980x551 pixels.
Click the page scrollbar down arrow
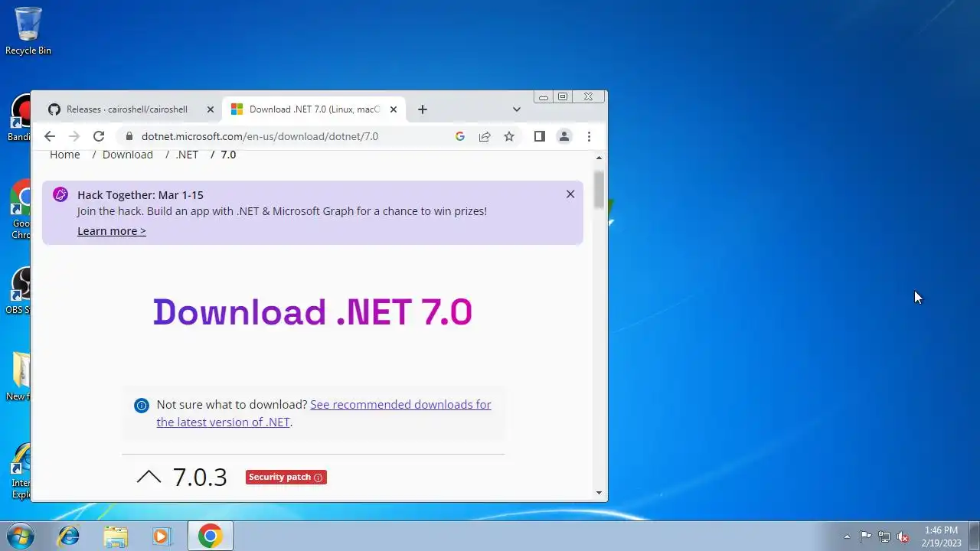pos(599,493)
